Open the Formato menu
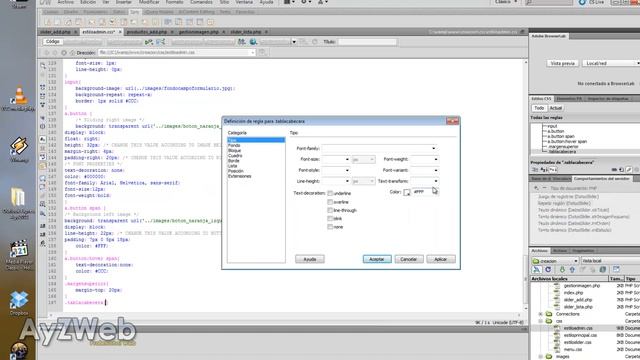 174,2
